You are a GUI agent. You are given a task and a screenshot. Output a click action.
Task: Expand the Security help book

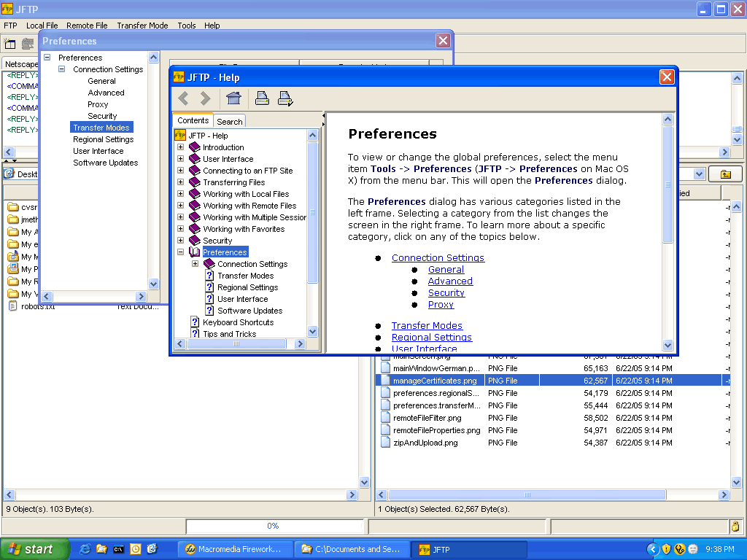coord(181,241)
